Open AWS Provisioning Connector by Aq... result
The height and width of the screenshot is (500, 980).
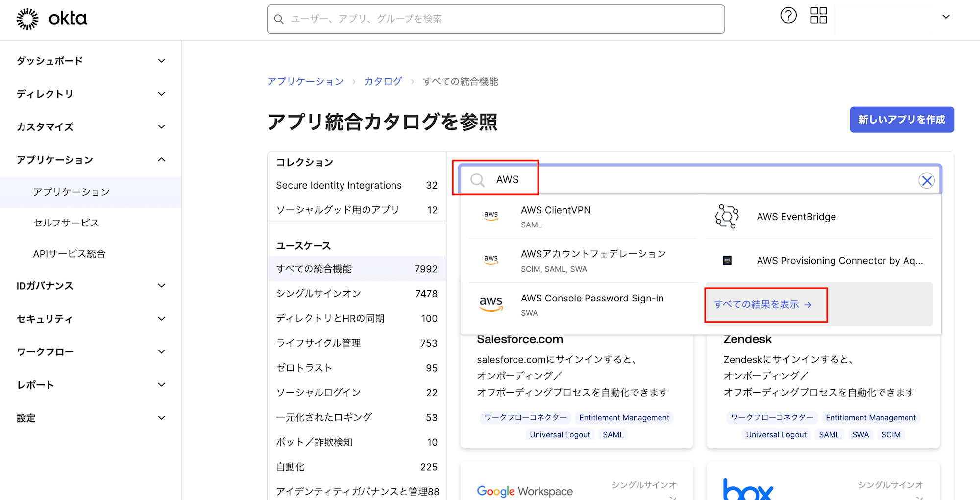(x=819, y=261)
